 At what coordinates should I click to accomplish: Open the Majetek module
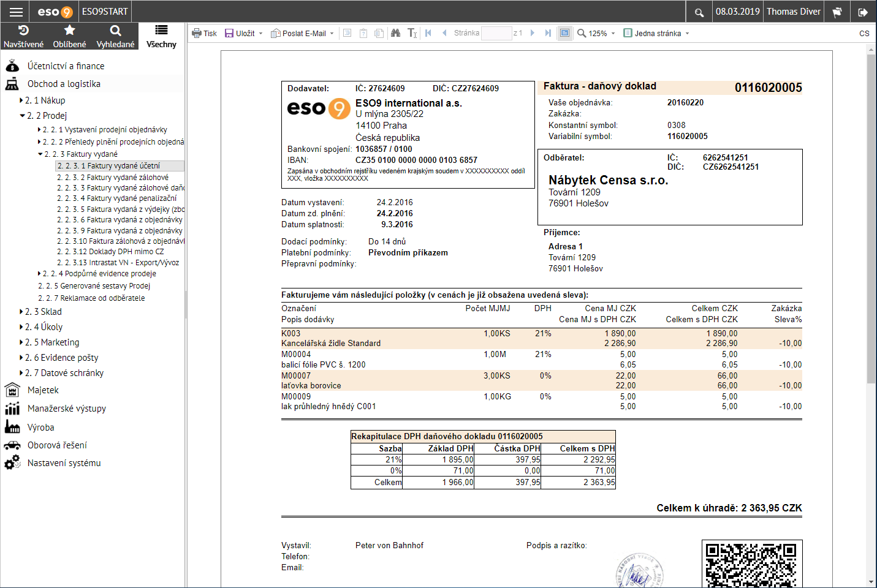(x=43, y=390)
